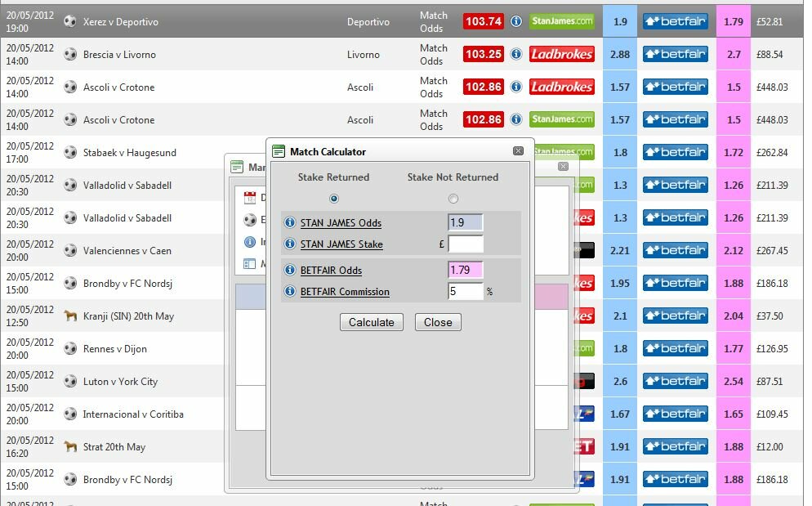Screen dimensions: 812x506
Task: Click the red 103.74 rating value
Action: click(483, 21)
